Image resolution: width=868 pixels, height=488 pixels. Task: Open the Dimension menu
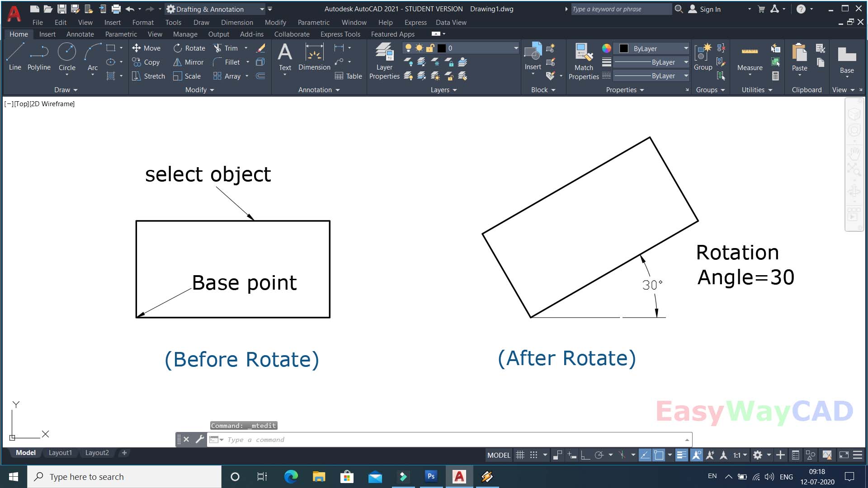[237, 22]
